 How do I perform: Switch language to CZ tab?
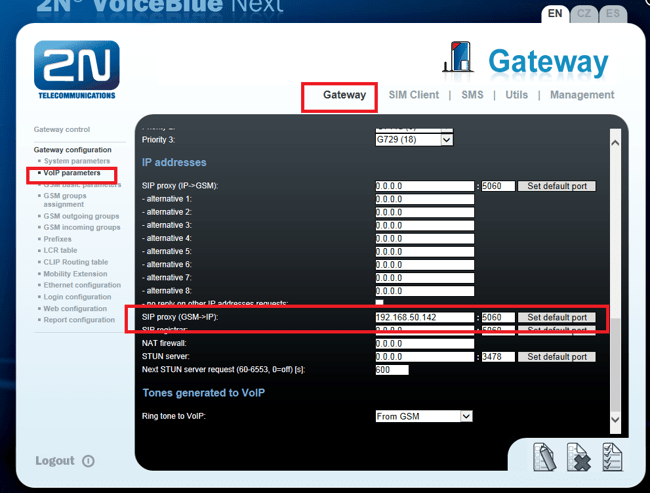pyautogui.click(x=584, y=14)
